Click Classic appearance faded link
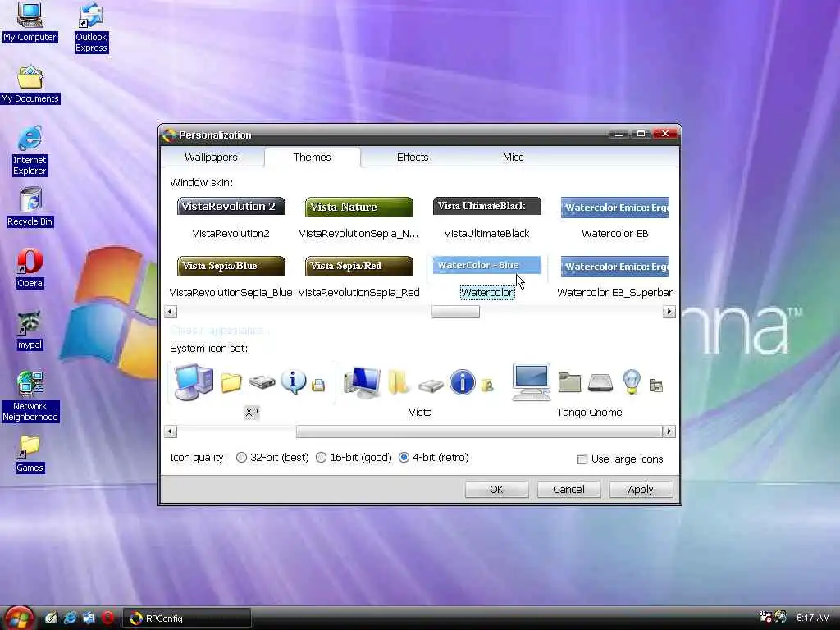 [217, 330]
